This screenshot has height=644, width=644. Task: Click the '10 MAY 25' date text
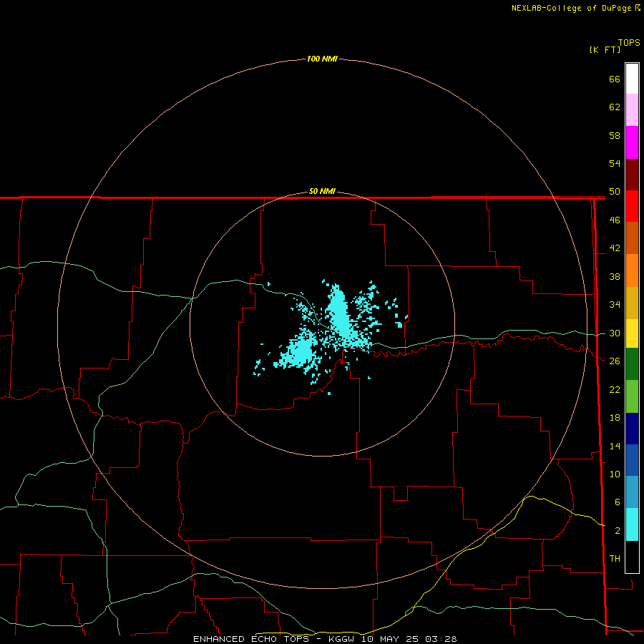tap(390, 639)
